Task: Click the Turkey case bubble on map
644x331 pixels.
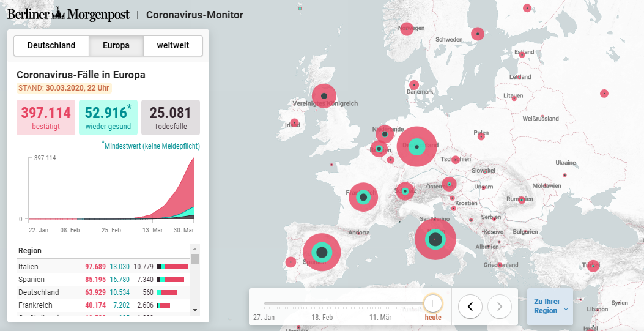Action: pyautogui.click(x=593, y=266)
